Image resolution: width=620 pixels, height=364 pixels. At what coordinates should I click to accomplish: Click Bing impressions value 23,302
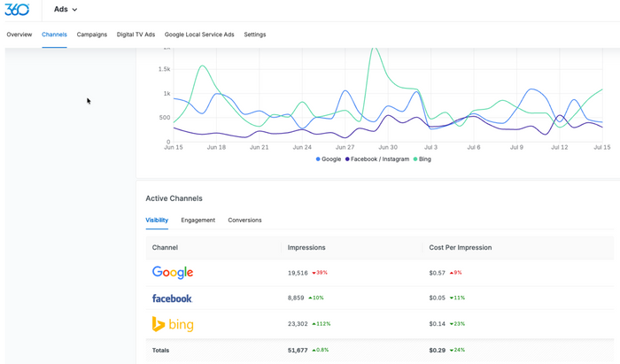click(298, 323)
